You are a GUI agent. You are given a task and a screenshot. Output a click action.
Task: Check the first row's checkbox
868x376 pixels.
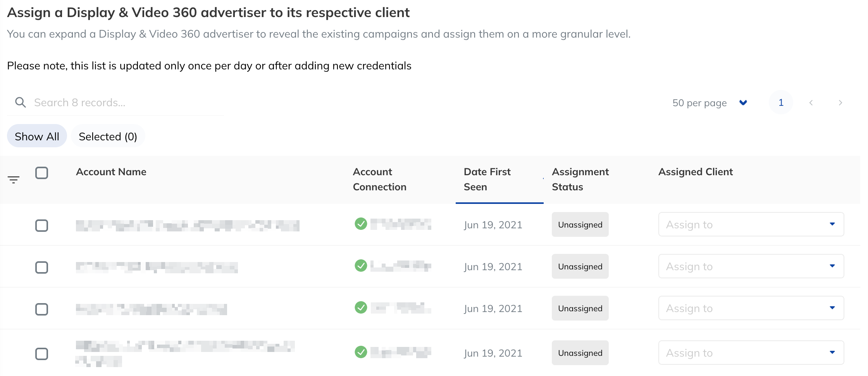click(x=41, y=226)
